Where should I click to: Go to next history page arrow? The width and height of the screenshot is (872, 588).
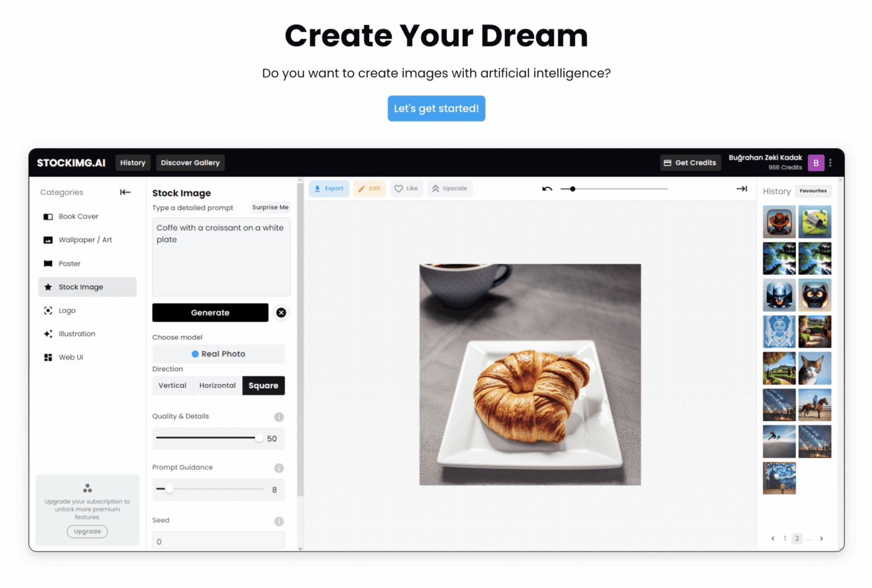(821, 539)
